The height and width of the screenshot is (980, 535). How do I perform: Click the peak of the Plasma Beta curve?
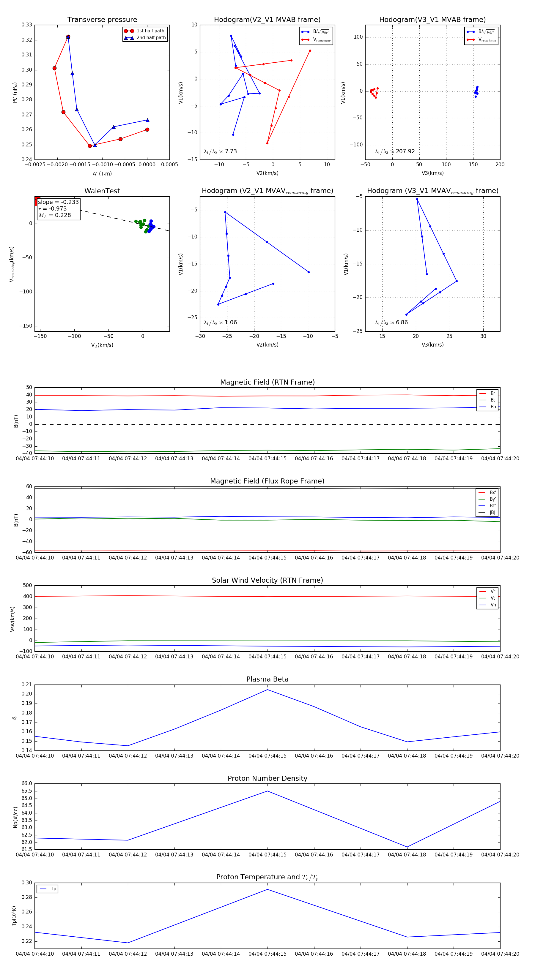[267, 689]
